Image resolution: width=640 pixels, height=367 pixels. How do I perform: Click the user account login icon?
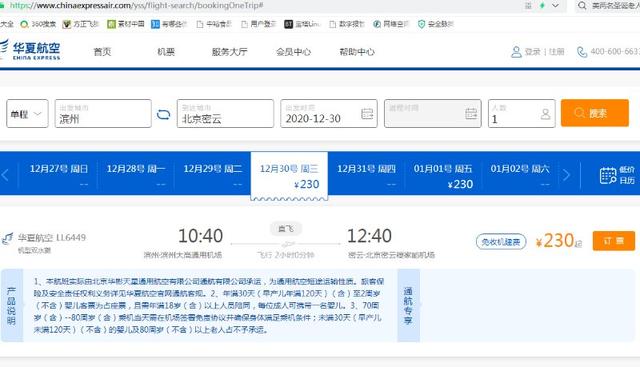coord(516,52)
